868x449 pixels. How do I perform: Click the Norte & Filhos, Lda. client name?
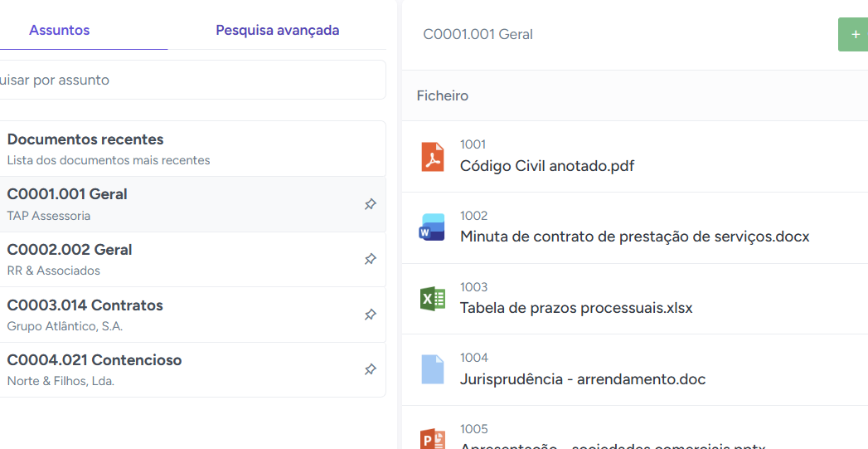pyautogui.click(x=61, y=382)
